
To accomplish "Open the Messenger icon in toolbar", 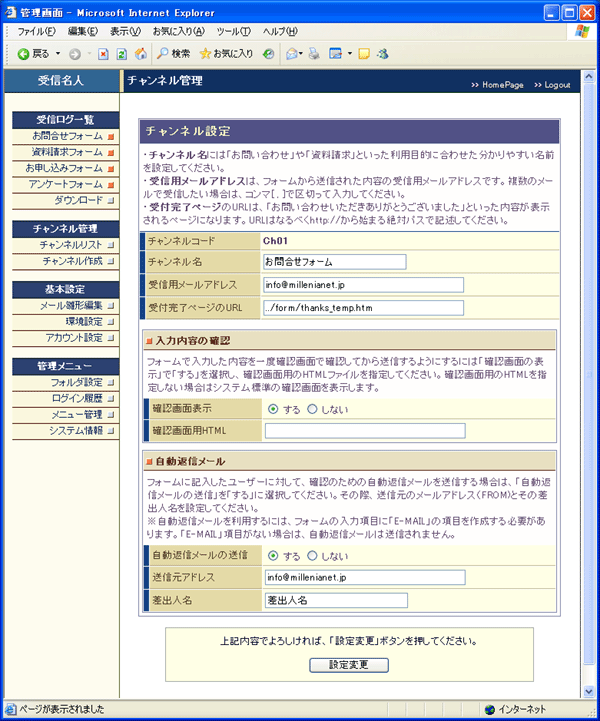I will pyautogui.click(x=383, y=54).
